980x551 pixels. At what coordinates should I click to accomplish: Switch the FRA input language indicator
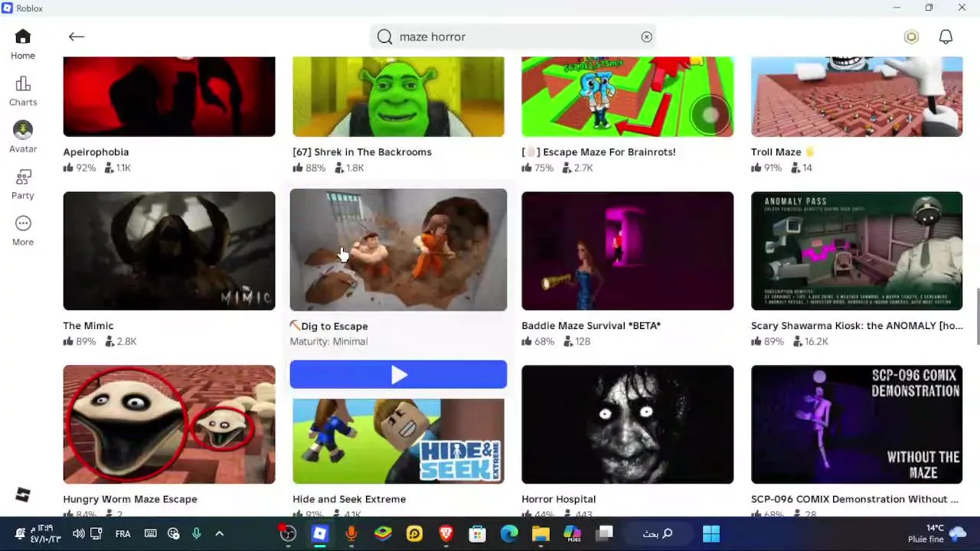point(122,533)
